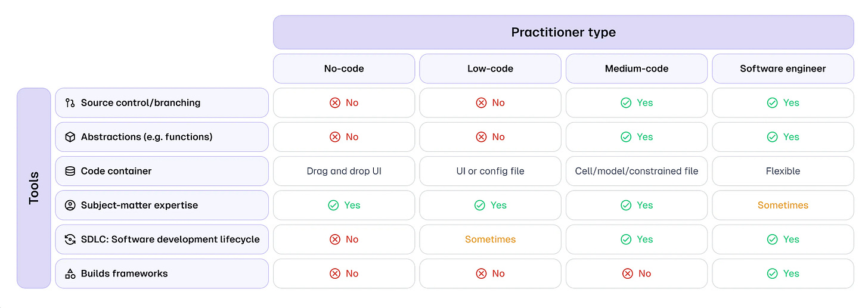Click the red X in Medium-code Builds frameworks cell
The image size is (868, 308).
click(x=627, y=273)
